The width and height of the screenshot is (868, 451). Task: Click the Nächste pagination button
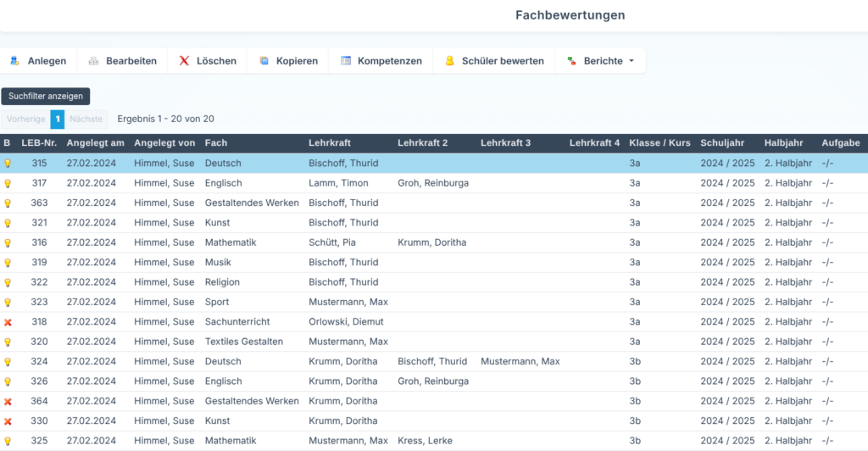coord(86,119)
